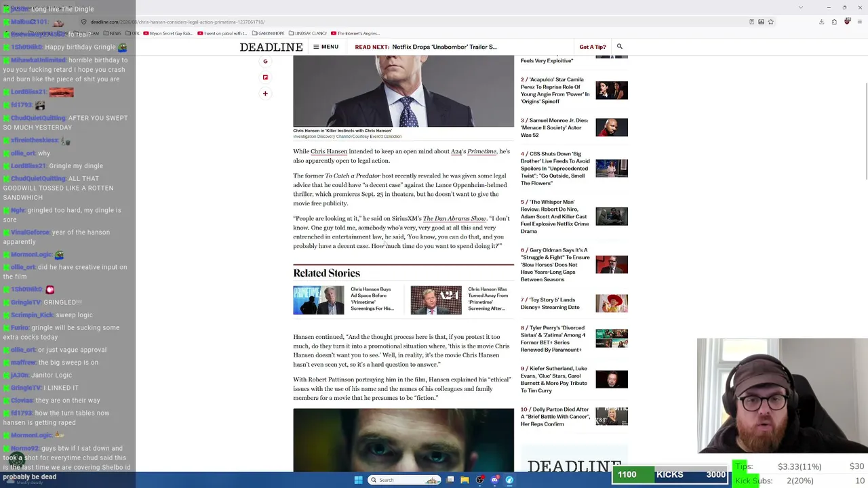Screen dimensions: 868x488
Task: Open 'Myron Secret Gay Rab...' bookmark
Action: (x=167, y=33)
